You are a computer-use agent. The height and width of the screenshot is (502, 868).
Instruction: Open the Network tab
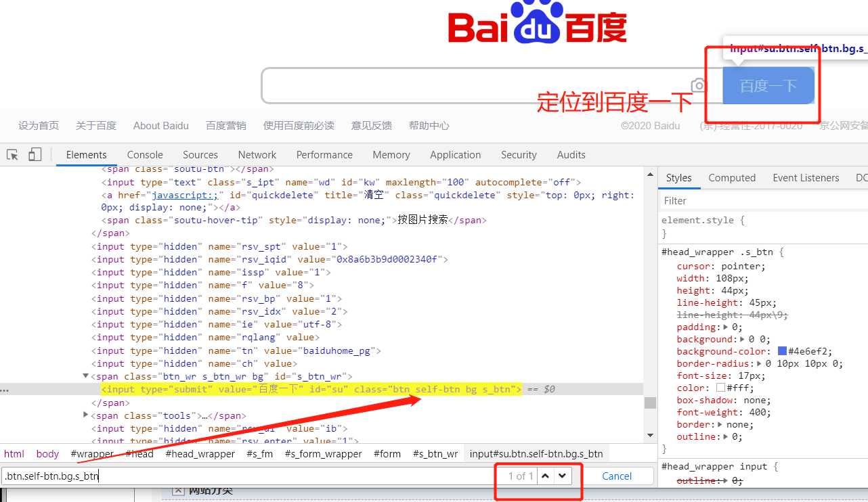pyautogui.click(x=257, y=155)
